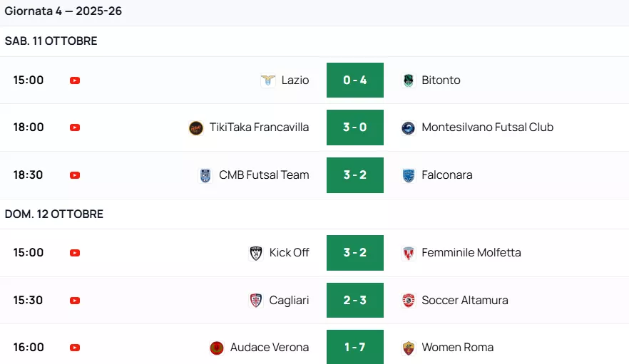Open YouTube stream for Cagliari vs Soccer Altamura
Viewport: 629px width, 364px height.
(x=75, y=301)
